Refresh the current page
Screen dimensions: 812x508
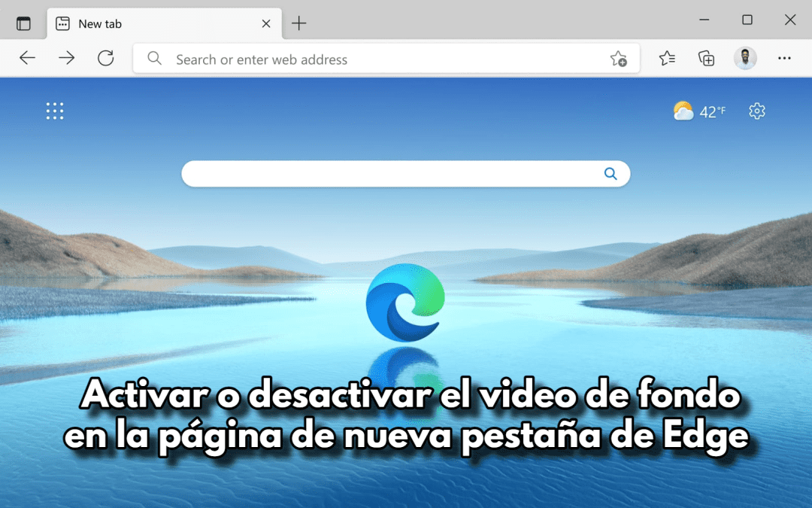(x=105, y=58)
